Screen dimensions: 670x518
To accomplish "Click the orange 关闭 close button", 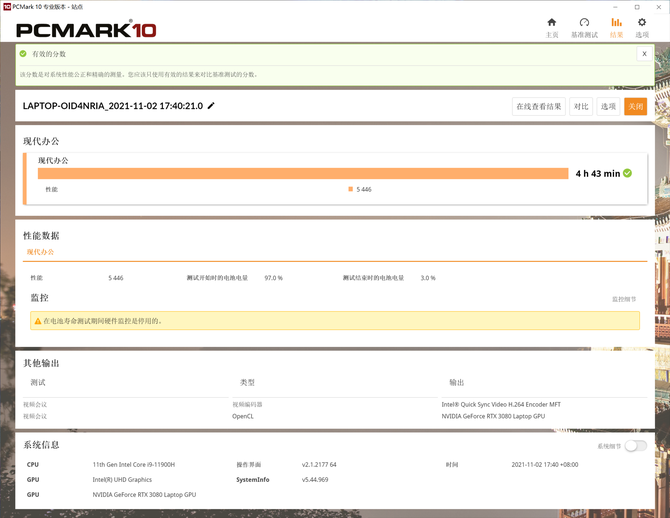I will (635, 106).
